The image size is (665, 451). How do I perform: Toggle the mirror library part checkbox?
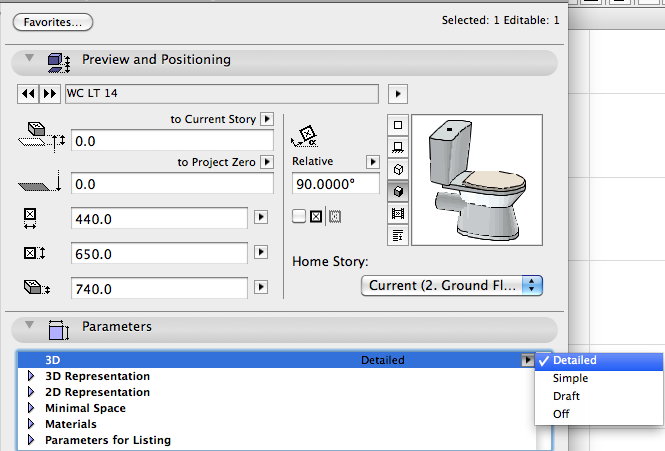tap(299, 216)
